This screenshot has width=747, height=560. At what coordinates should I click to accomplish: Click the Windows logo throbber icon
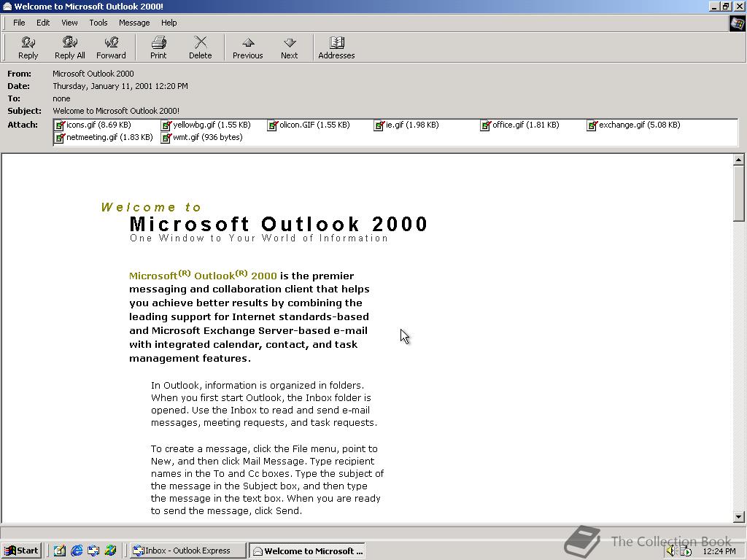pos(738,24)
